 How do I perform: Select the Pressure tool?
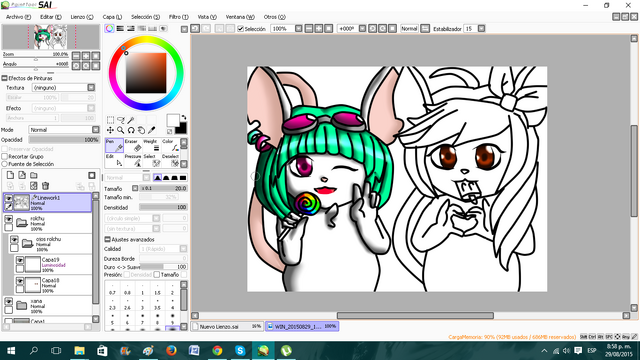(x=133, y=160)
